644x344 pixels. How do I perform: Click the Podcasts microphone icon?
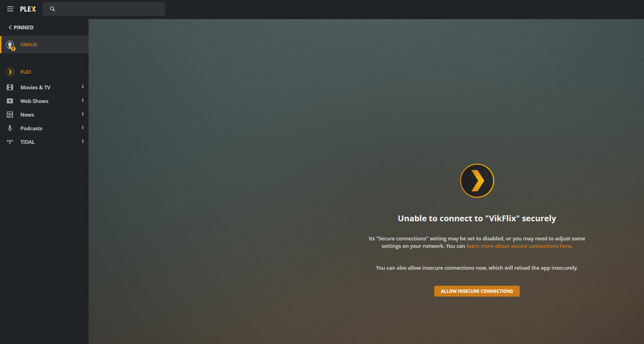click(10, 128)
